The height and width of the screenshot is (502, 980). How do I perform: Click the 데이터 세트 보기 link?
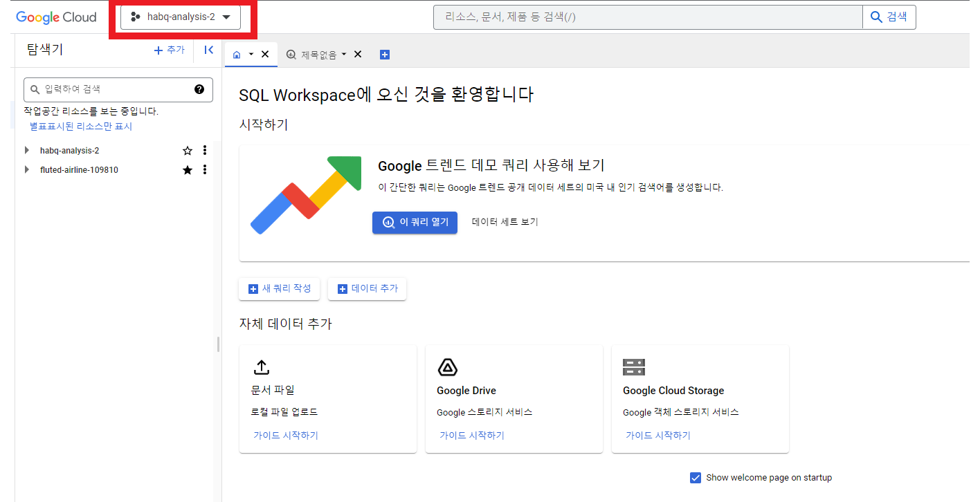click(505, 222)
